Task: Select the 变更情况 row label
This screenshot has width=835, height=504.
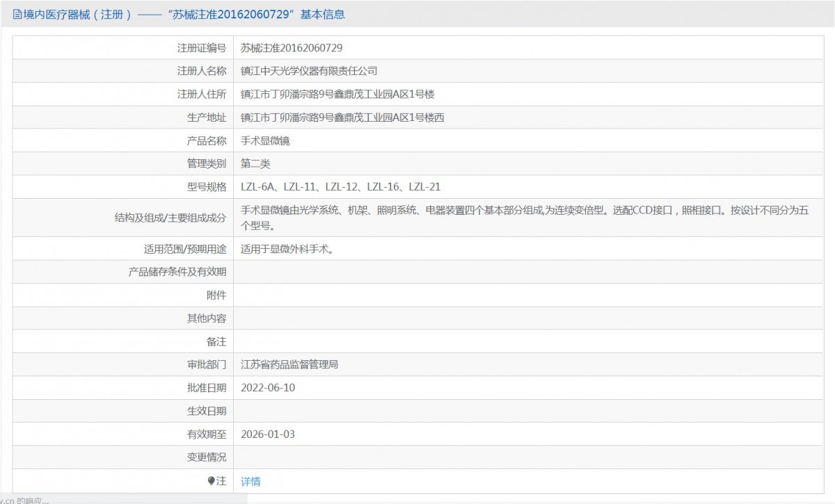Action: click(208, 457)
